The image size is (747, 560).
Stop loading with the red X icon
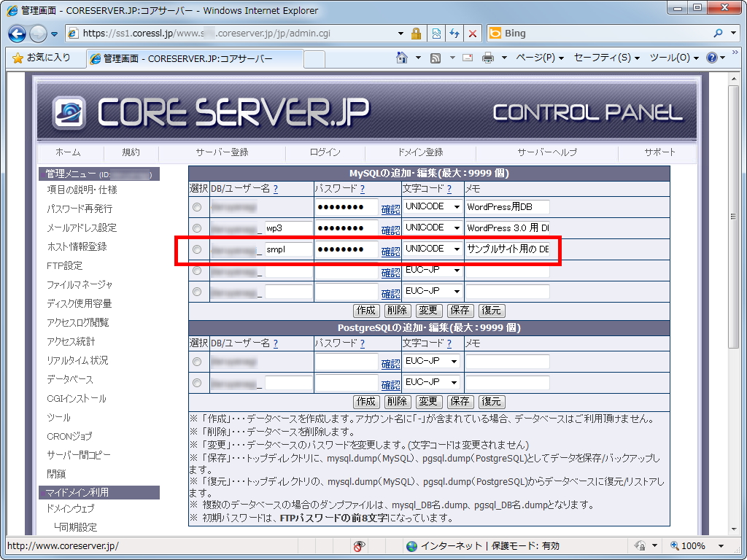472,34
